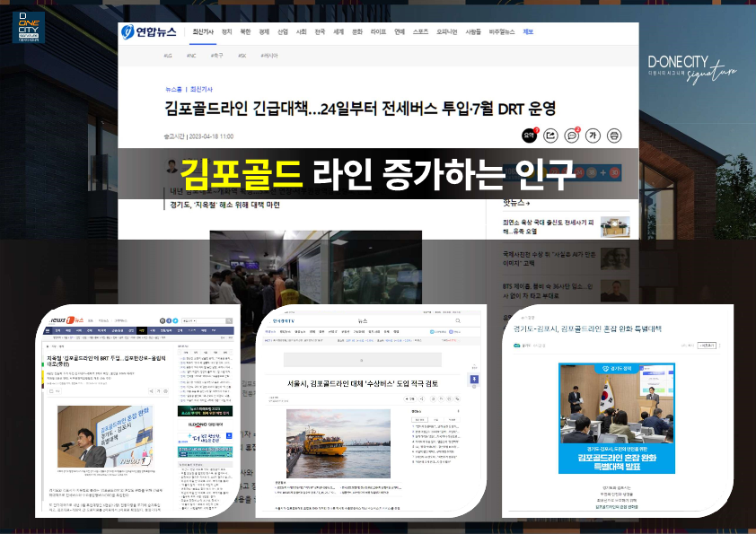Viewport: 756px width, 534px height.
Task: Open the 정치 menu item
Action: click(226, 31)
